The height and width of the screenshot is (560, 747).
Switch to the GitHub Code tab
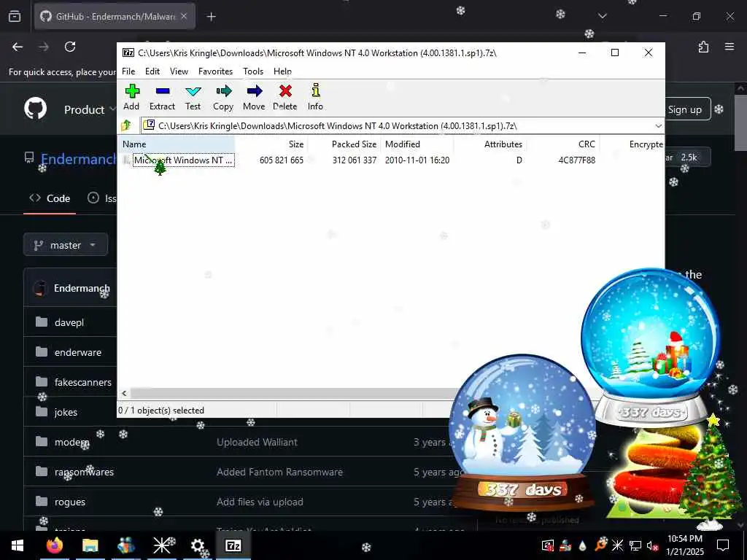coord(50,198)
